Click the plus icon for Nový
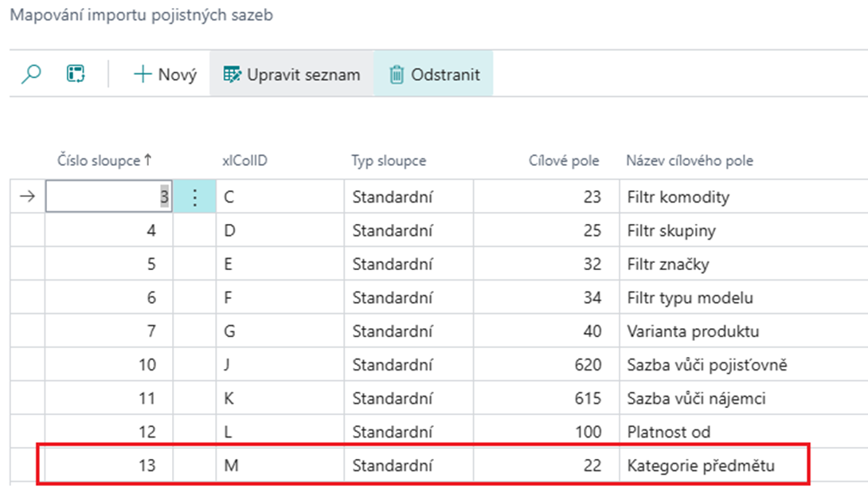Screen dimensions: 868x494 coord(143,74)
